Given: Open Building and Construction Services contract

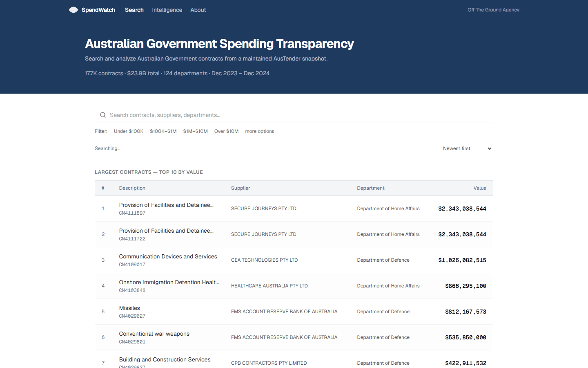Looking at the screenshot, I should (x=165, y=359).
